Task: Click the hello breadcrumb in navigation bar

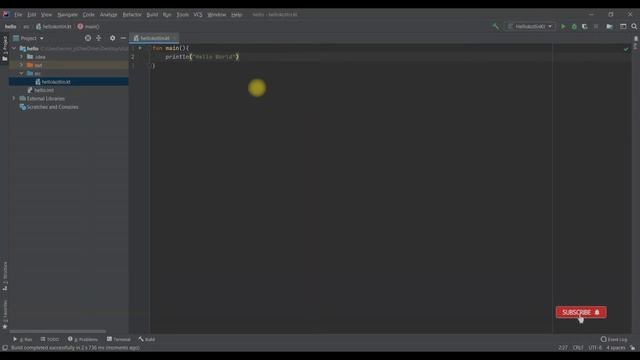Action: [x=11, y=27]
